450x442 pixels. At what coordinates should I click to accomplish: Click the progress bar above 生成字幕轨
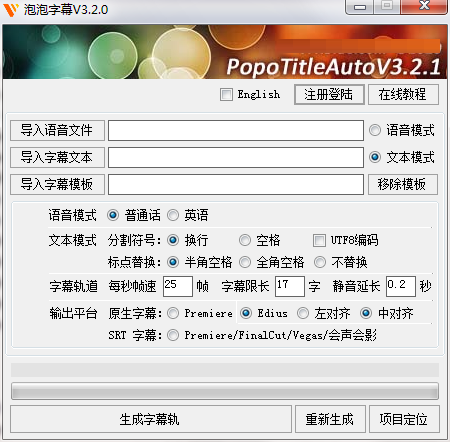225,391
